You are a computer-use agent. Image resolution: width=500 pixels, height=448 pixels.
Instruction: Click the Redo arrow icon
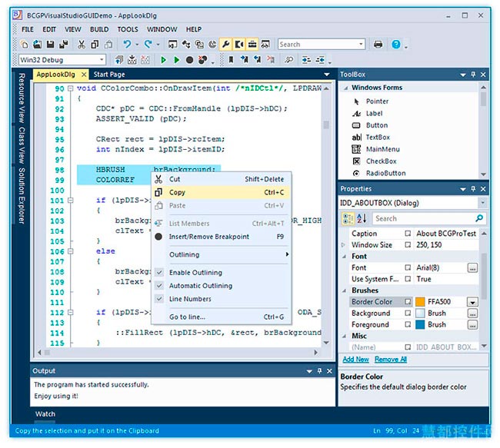[x=148, y=44]
